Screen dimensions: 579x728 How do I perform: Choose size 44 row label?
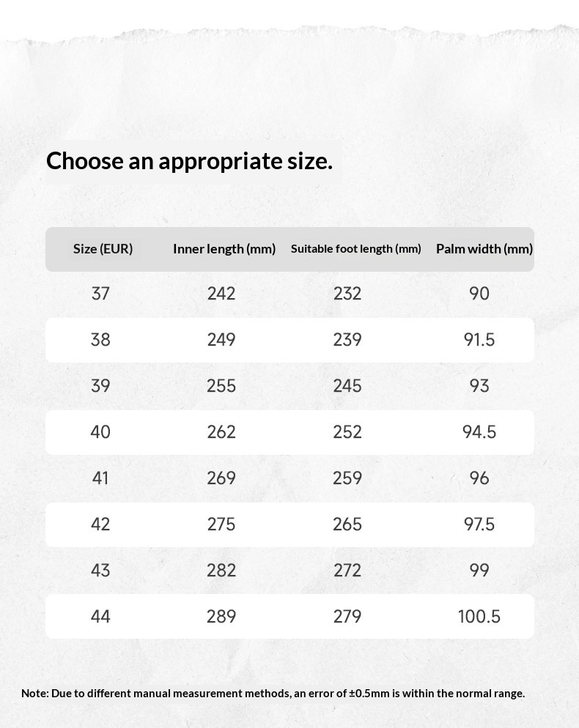click(x=100, y=617)
